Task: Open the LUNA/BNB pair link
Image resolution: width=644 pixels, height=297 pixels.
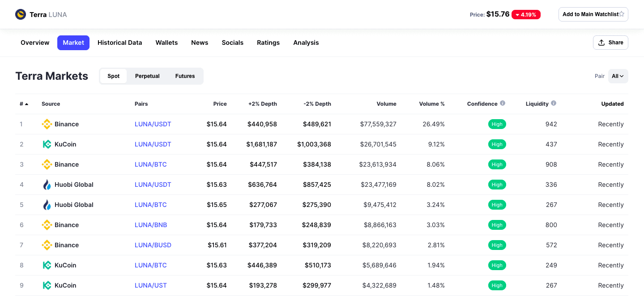Action: pyautogui.click(x=151, y=225)
